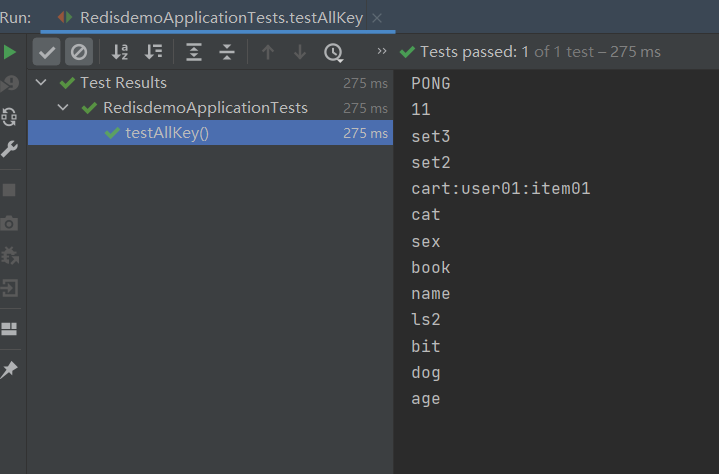Click the layout restore icon

9,329
